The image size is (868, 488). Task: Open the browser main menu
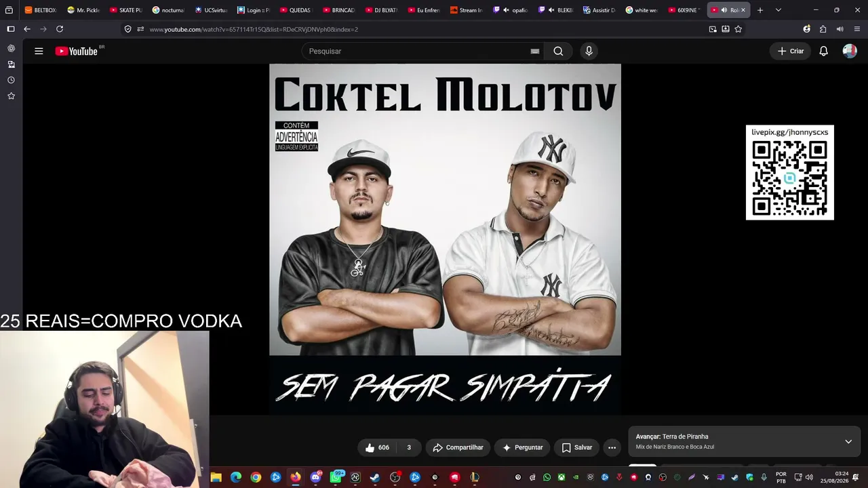click(857, 29)
